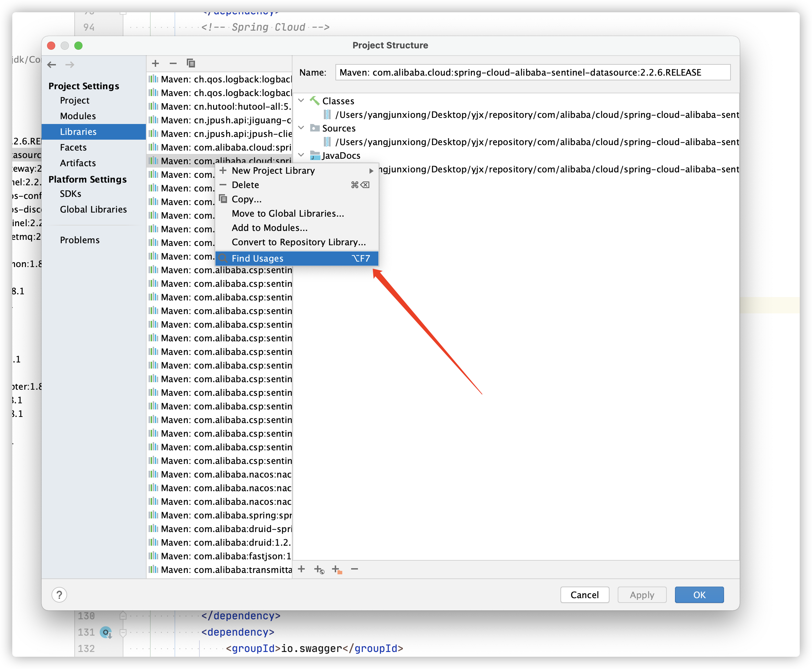Click the copy library toolbar icon
Image resolution: width=812 pixels, height=669 pixels.
pos(191,63)
